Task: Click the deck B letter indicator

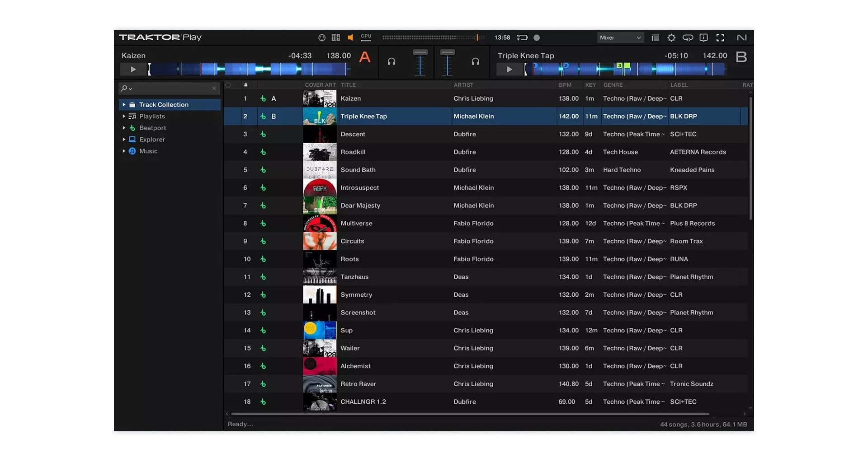Action: pos(741,57)
